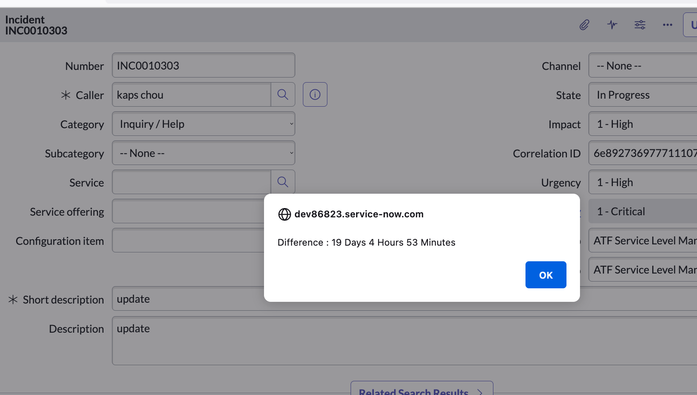
Task: Open the Impact dropdown
Action: pos(643,124)
